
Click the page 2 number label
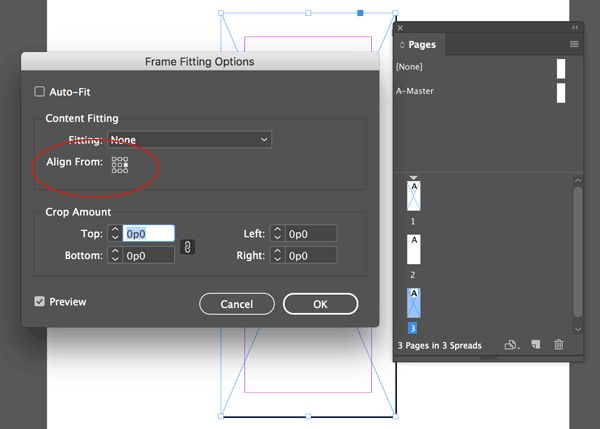click(x=412, y=275)
